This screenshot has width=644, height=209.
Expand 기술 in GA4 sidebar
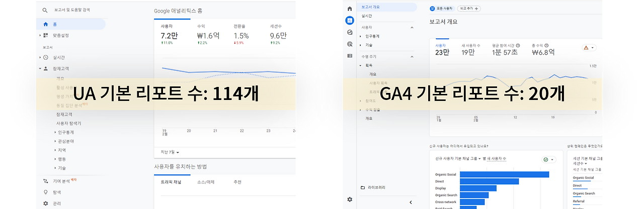coord(361,45)
